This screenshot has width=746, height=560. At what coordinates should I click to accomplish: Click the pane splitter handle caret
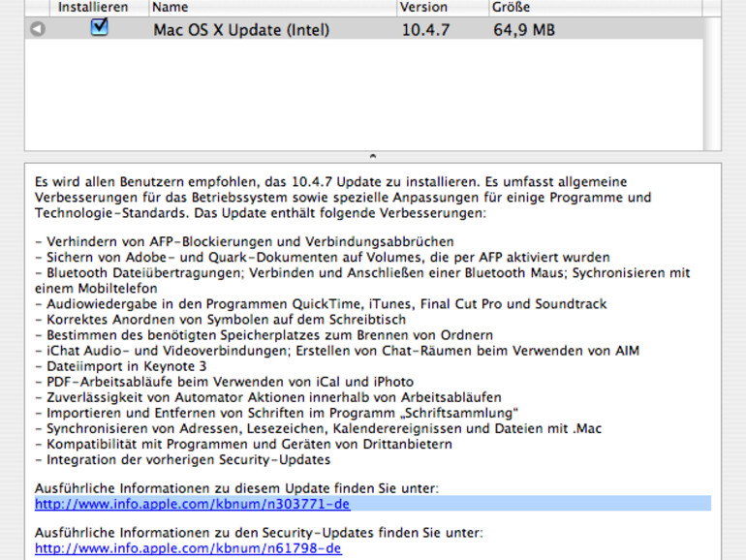[373, 156]
